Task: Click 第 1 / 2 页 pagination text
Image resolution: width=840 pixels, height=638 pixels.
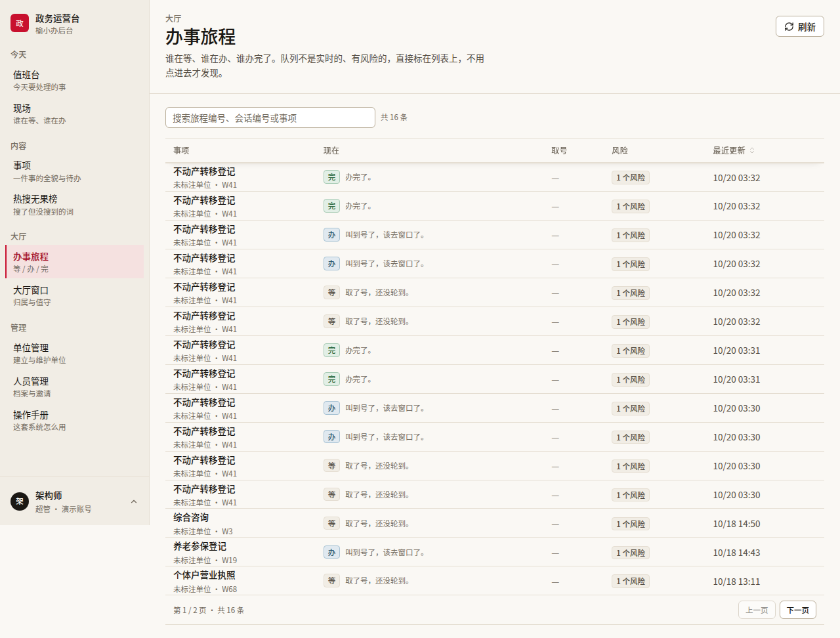Action: [190, 610]
